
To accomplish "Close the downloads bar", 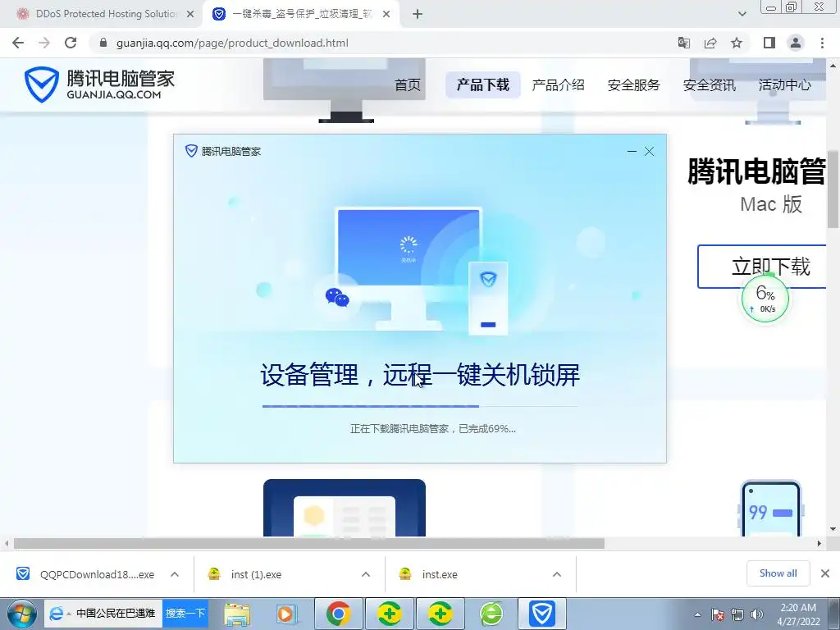I will point(825,573).
